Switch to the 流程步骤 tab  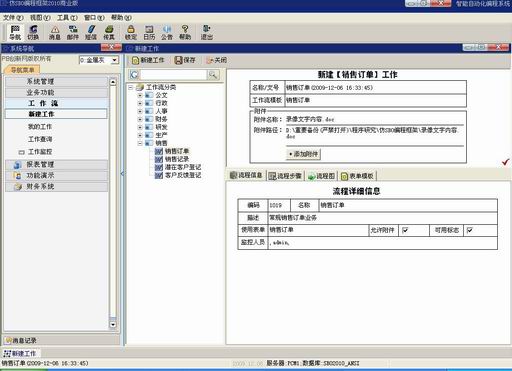tap(285, 176)
